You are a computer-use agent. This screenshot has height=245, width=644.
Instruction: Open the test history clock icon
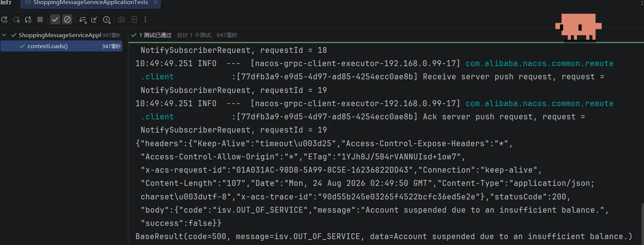click(x=107, y=20)
